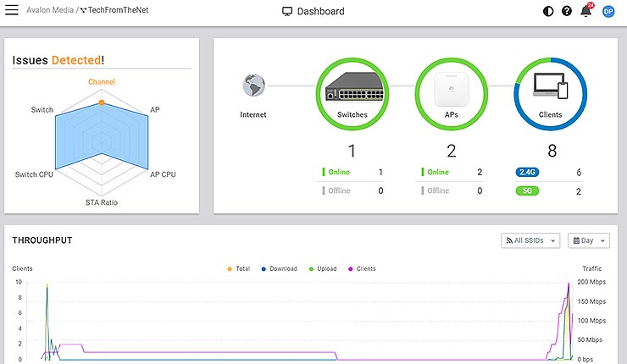Open the DP user profile avatar
Screen dimensions: 627x364
point(608,12)
